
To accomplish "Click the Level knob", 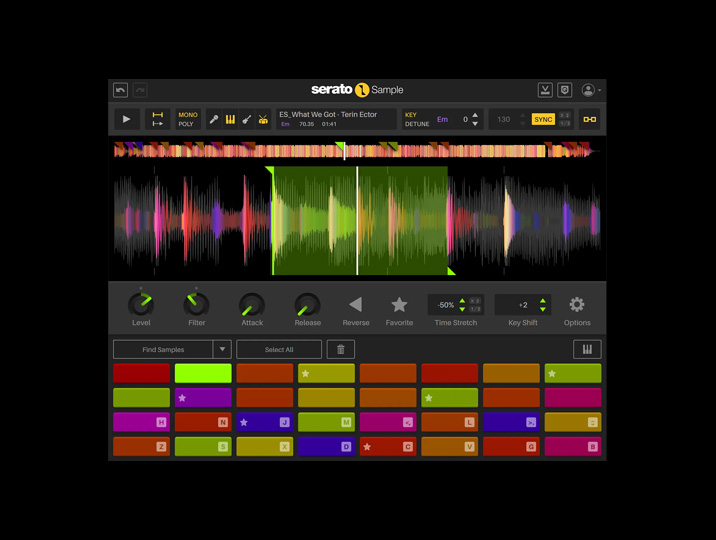I will (141, 304).
